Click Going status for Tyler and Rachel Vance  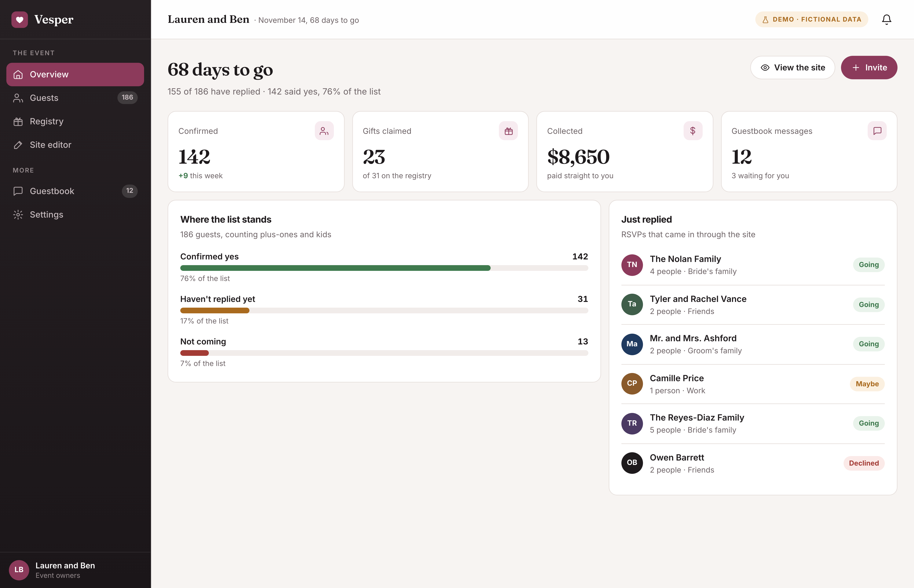[869, 305]
